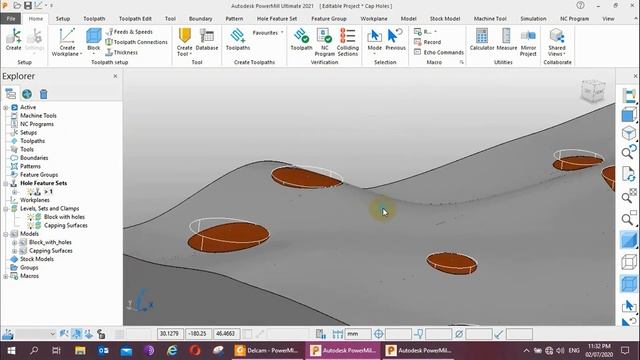This screenshot has height=360, width=640.
Task: Expand Block_with_holes model
Action: tap(15, 242)
